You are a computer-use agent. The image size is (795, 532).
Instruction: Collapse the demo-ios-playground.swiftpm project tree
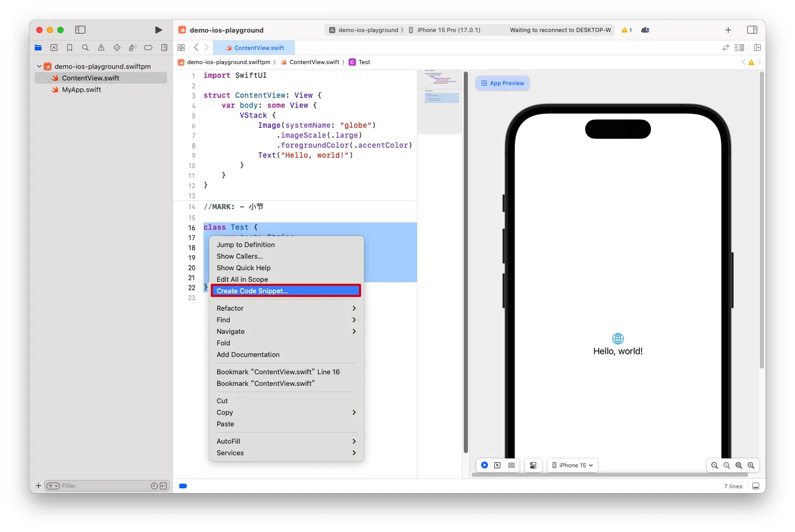coord(39,66)
